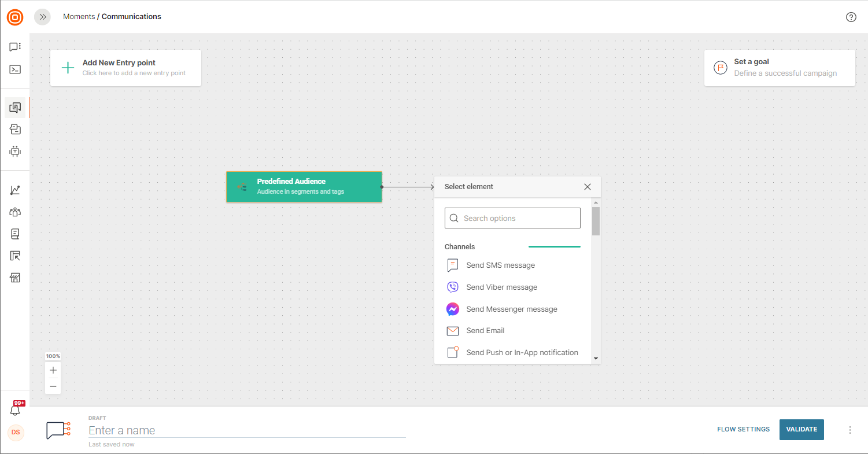The height and width of the screenshot is (454, 868).
Task: Open the analytics chart icon in sidebar
Action: coord(15,190)
